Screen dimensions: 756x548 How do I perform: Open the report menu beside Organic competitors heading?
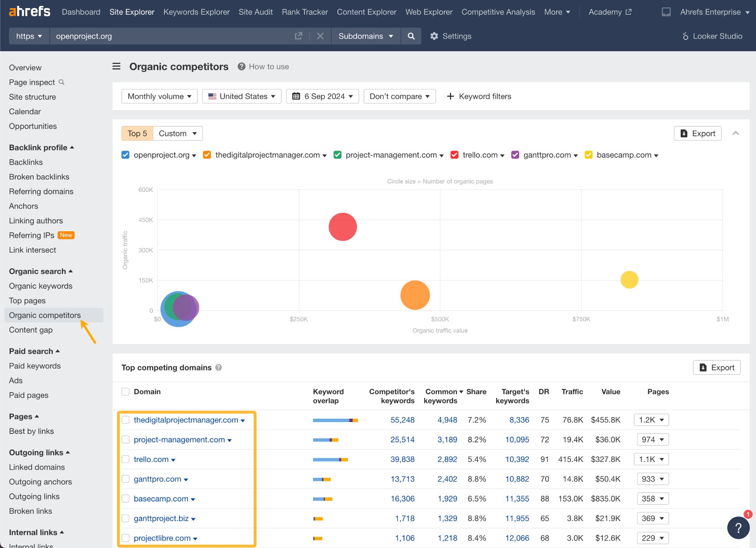pyautogui.click(x=116, y=66)
